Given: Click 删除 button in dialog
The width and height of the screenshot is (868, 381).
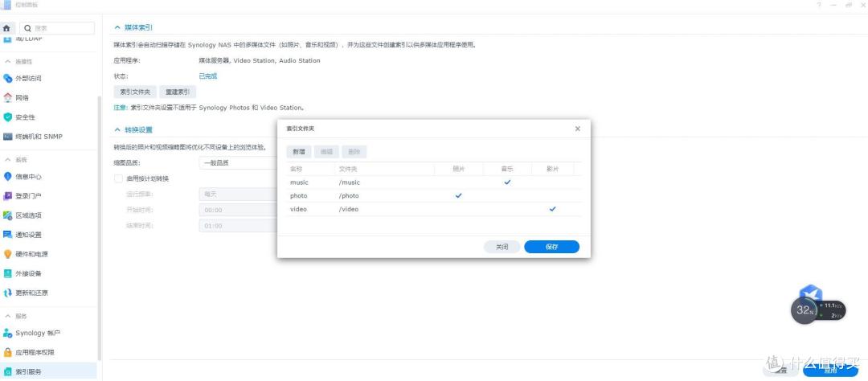Looking at the screenshot, I should pyautogui.click(x=354, y=152).
